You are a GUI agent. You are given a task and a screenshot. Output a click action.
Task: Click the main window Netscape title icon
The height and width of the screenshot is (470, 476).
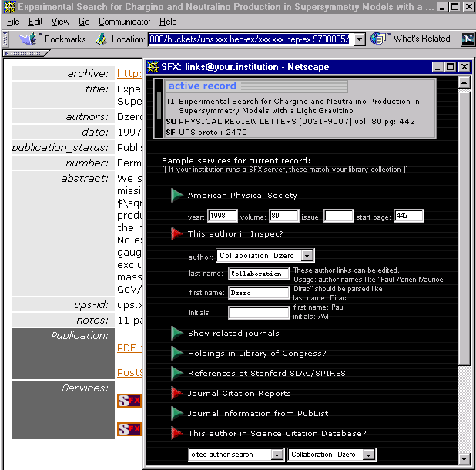pos(10,7)
